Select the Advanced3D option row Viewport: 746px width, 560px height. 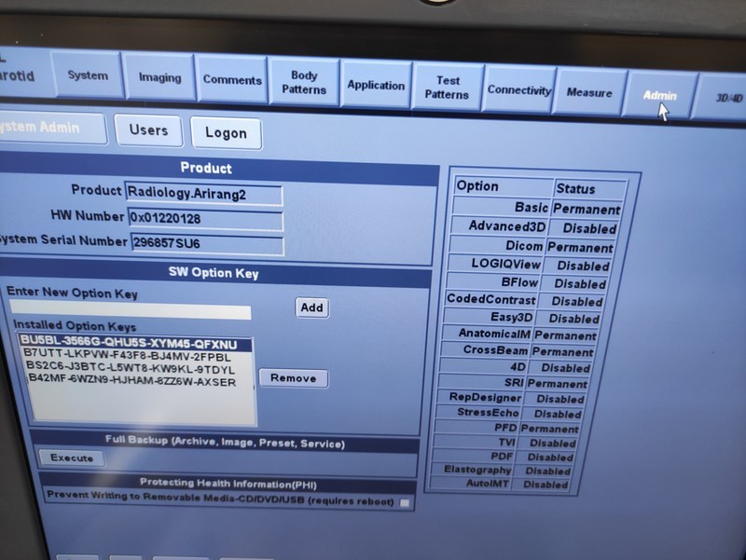coord(533,227)
